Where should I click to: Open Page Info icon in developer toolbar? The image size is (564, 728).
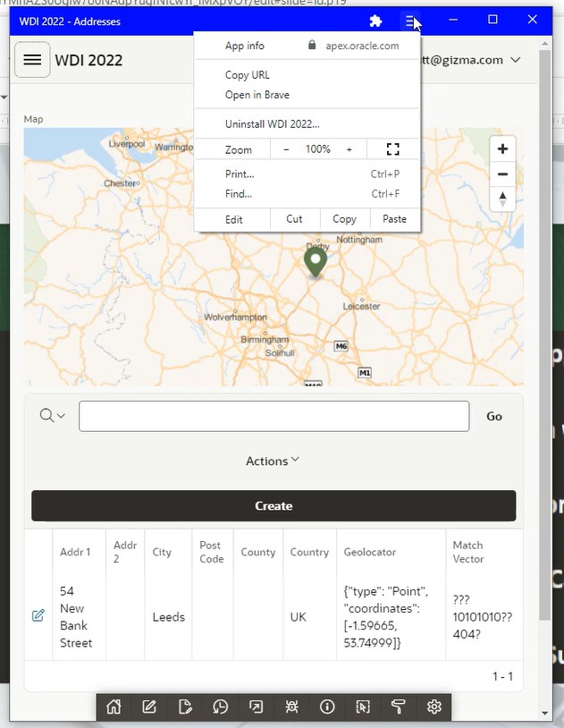point(327,707)
